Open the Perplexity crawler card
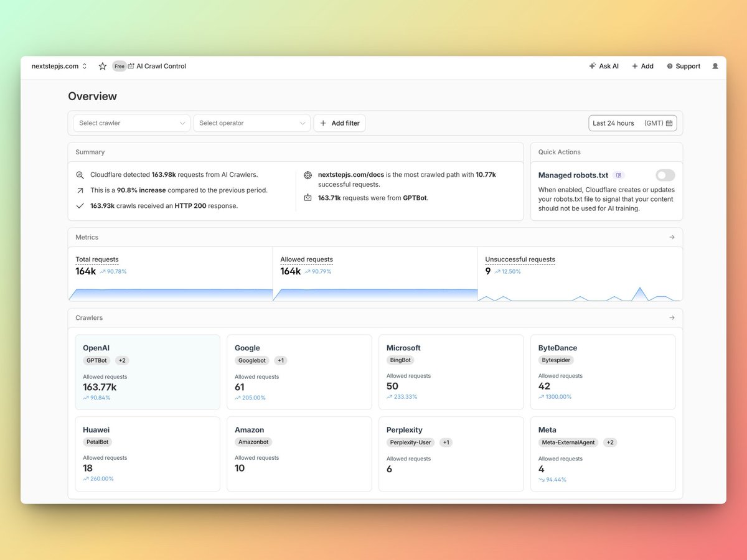This screenshot has height=560, width=747. tap(451, 454)
